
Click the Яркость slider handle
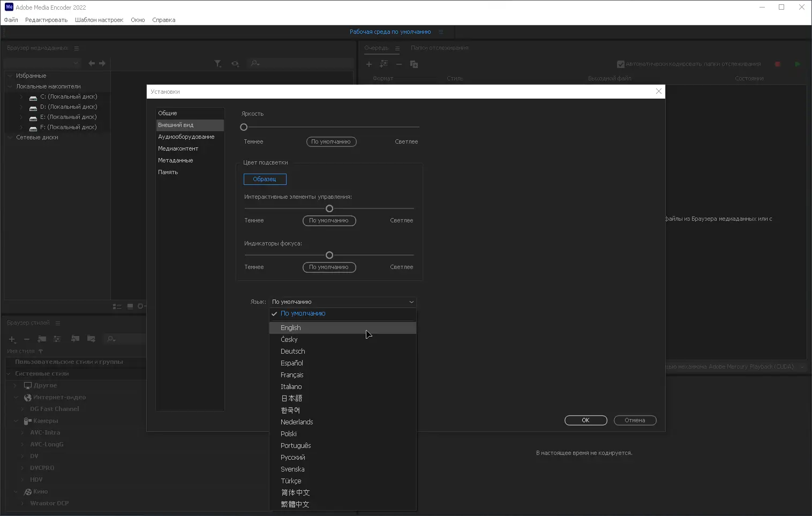coord(244,128)
